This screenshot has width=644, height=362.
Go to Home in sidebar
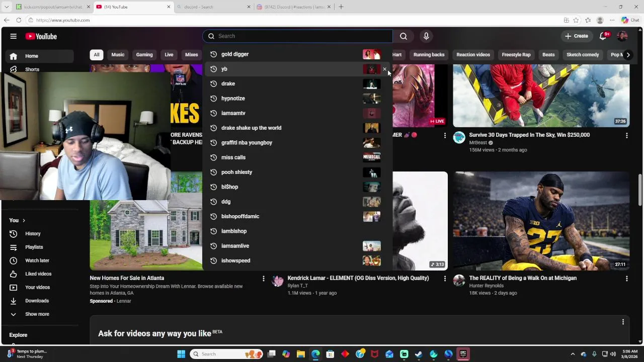[x=40, y=56]
